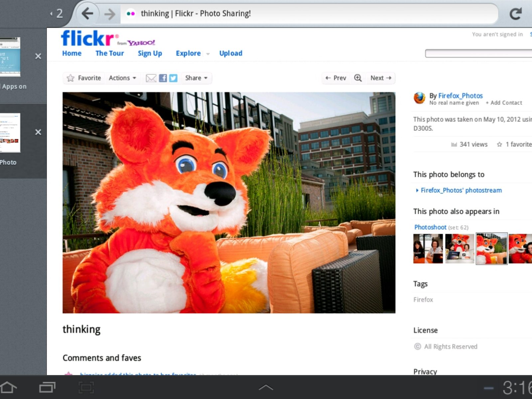Reload the page with refresh icon
The image size is (532, 399).
point(515,14)
